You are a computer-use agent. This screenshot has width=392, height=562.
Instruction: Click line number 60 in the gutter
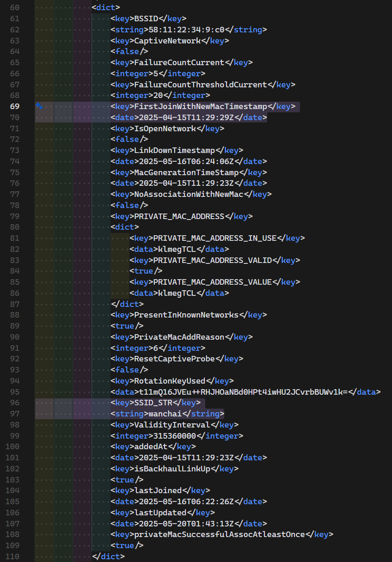(x=14, y=8)
